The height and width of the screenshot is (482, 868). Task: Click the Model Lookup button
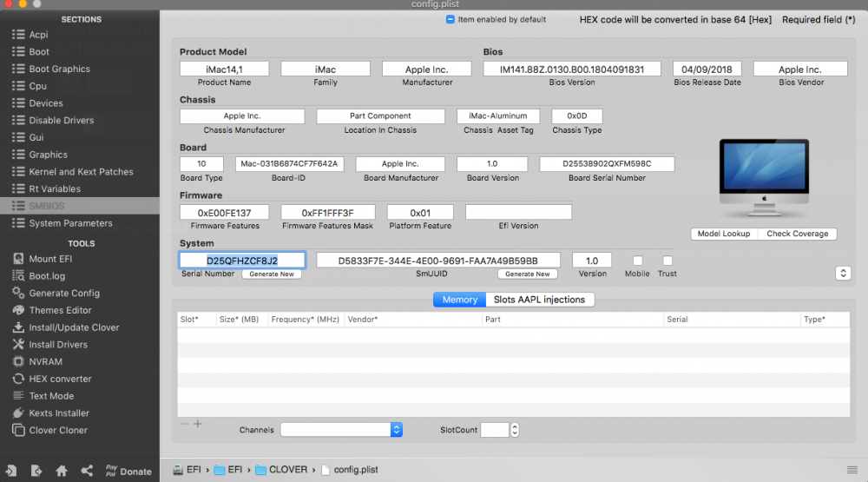tap(724, 234)
